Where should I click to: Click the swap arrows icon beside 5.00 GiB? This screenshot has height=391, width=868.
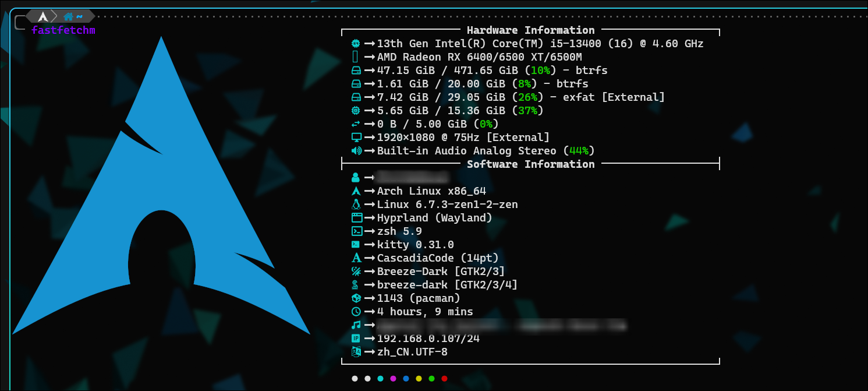(x=356, y=124)
